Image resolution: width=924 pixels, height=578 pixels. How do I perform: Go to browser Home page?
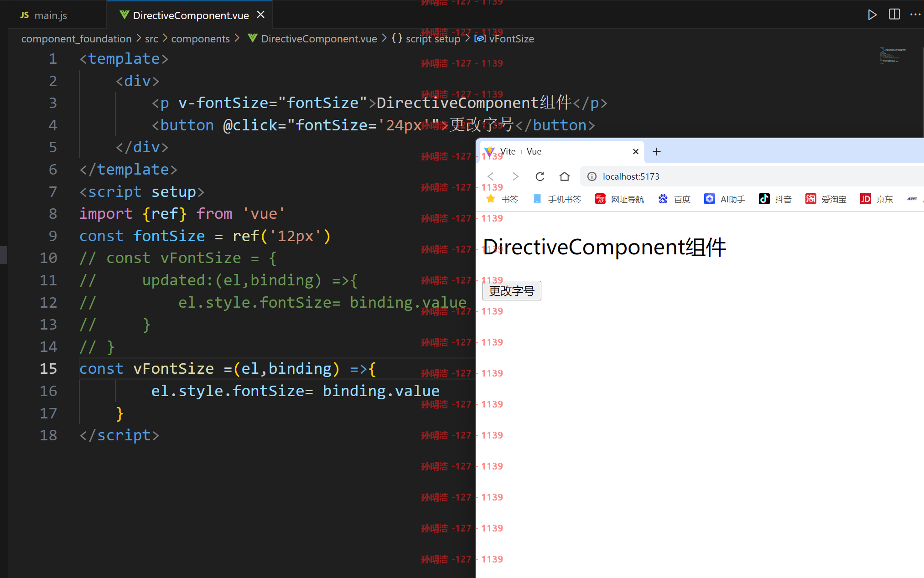565,176
